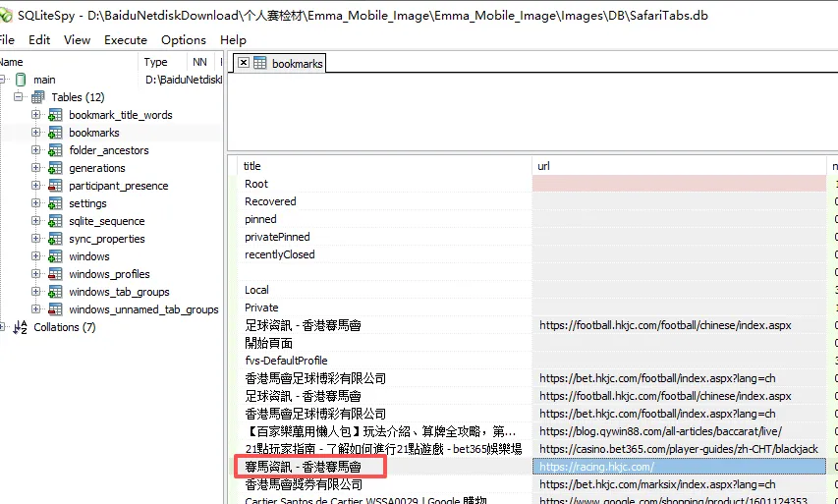This screenshot has height=504, width=838.
Task: Open the View menu
Action: (x=77, y=40)
